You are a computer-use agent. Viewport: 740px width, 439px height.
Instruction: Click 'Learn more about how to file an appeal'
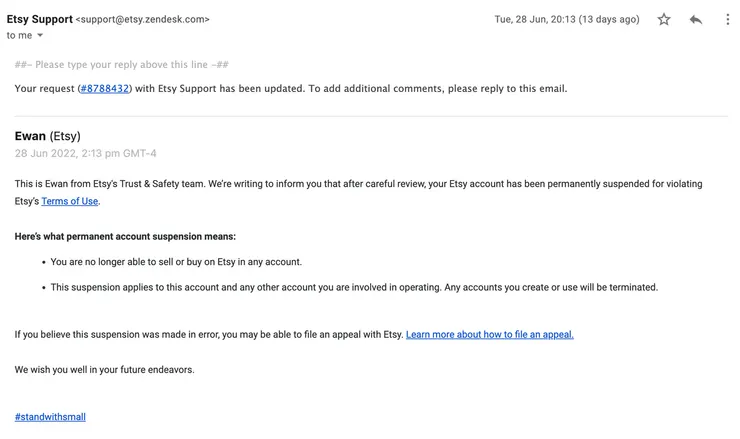point(489,334)
